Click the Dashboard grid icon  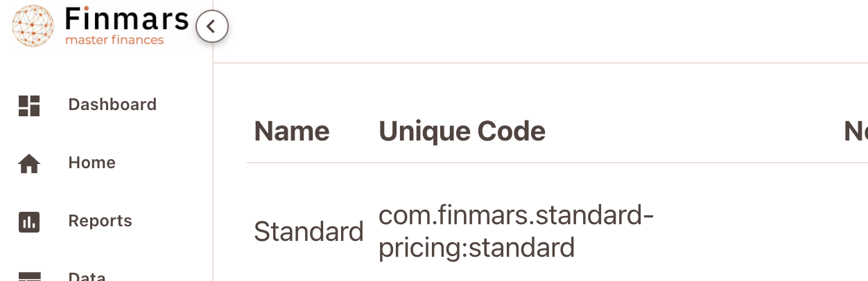29,105
